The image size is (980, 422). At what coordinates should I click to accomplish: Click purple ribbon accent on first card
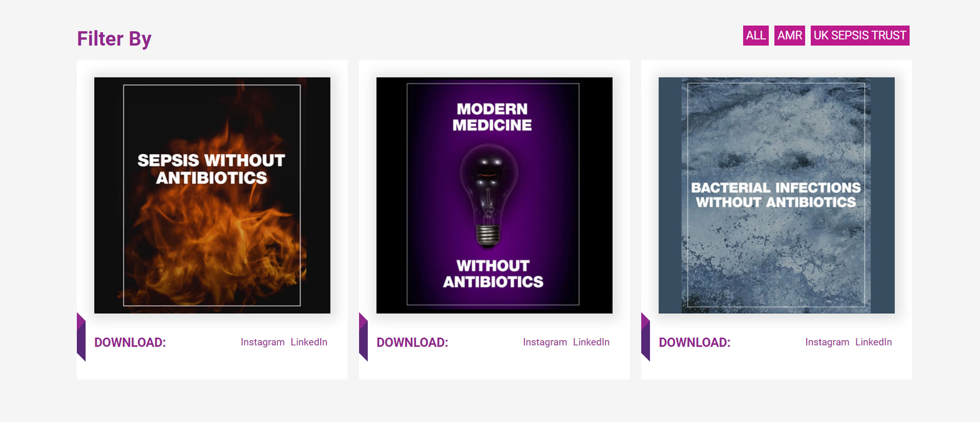tap(81, 337)
